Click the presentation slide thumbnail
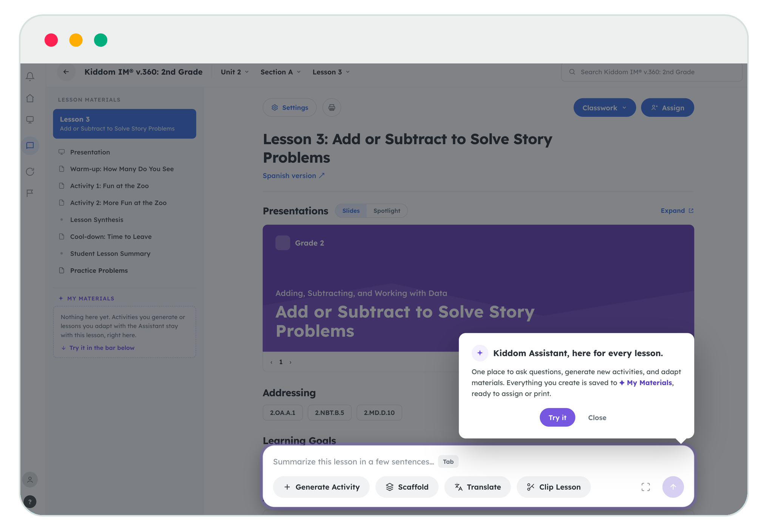Viewport: 764px width, 532px height. (478, 288)
